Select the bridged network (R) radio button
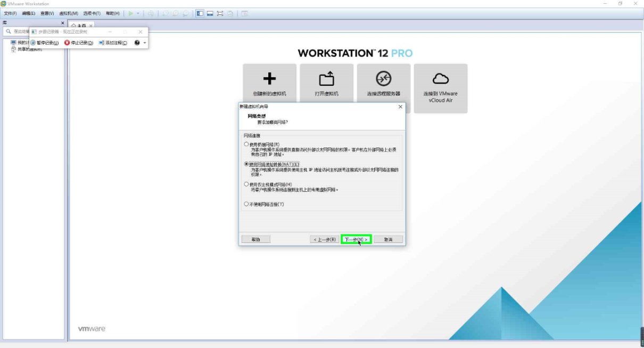The image size is (644, 348). (x=246, y=144)
